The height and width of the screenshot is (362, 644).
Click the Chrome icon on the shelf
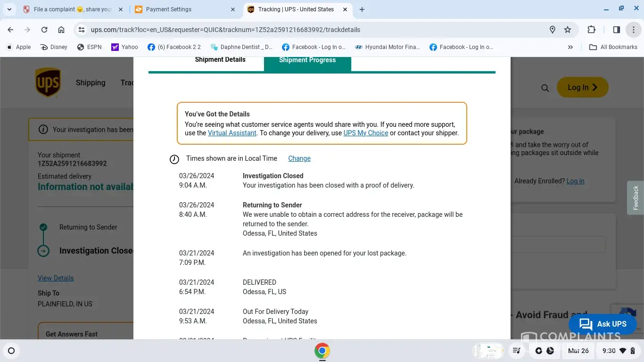pos(322,351)
